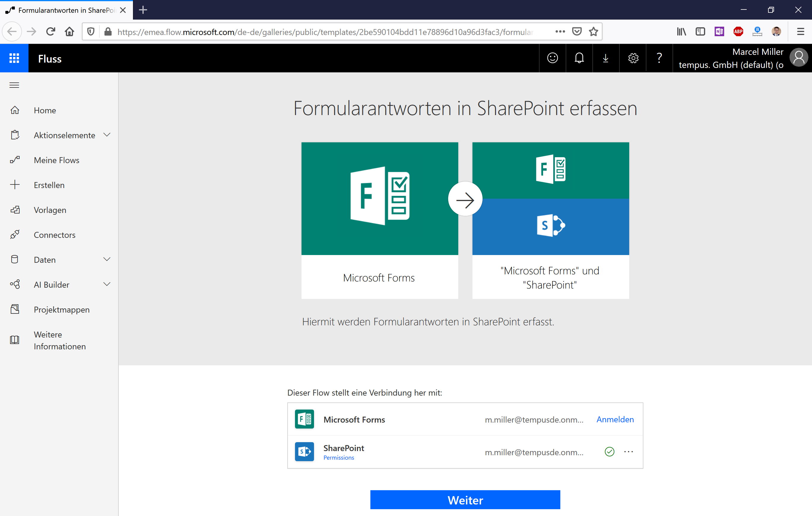The height and width of the screenshot is (516, 812).
Task: Open a new browser tab with plus
Action: pos(143,10)
